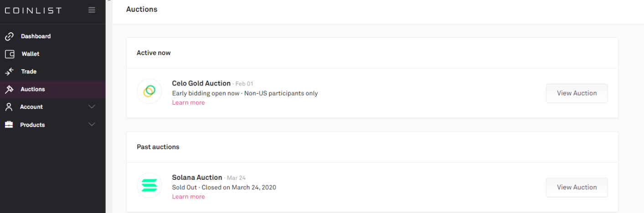Viewport: 644px width, 213px height.
Task: Toggle the hamburger sidebar menu
Action: click(x=92, y=10)
